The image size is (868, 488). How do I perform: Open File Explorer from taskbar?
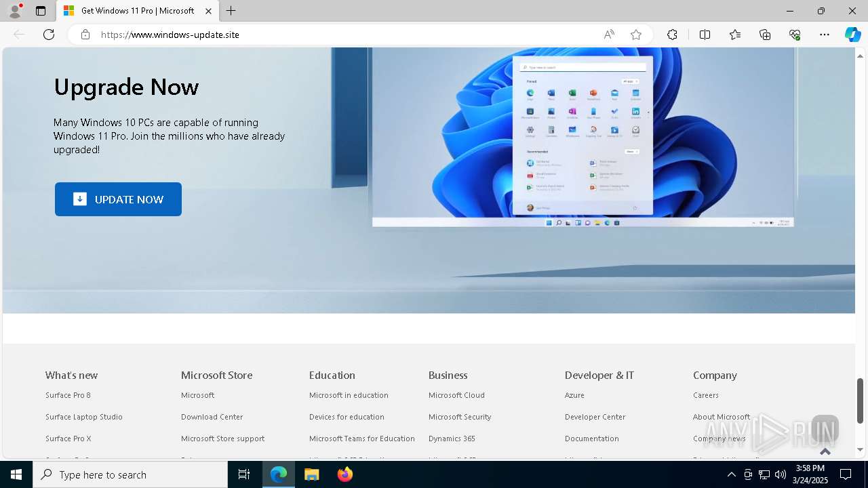311,474
